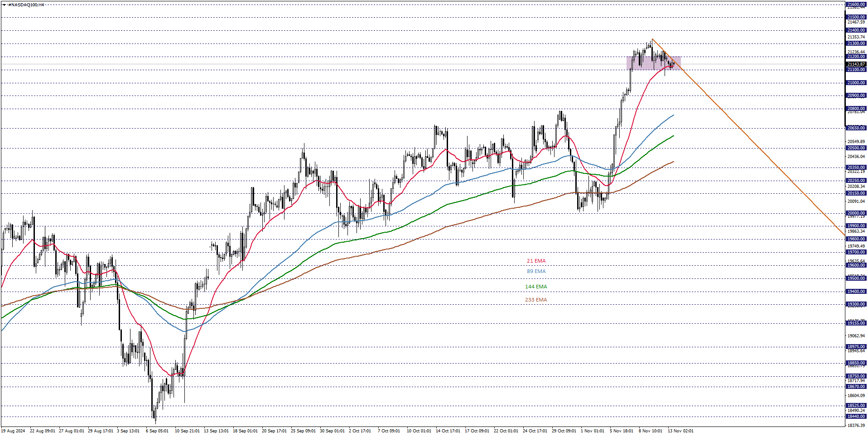Open the chart dropdown arrow beside #NASDAQ100
868x436 pixels.
point(4,5)
